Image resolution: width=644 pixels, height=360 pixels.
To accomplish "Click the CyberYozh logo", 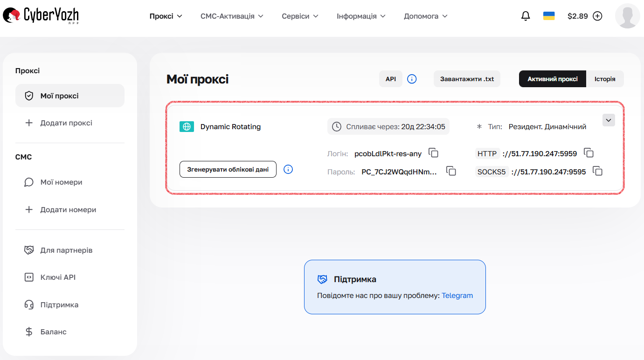I will 40,15.
